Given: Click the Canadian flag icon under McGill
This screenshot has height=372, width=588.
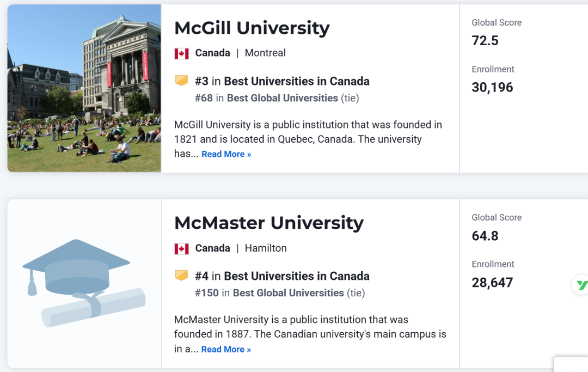Looking at the screenshot, I should pos(181,53).
